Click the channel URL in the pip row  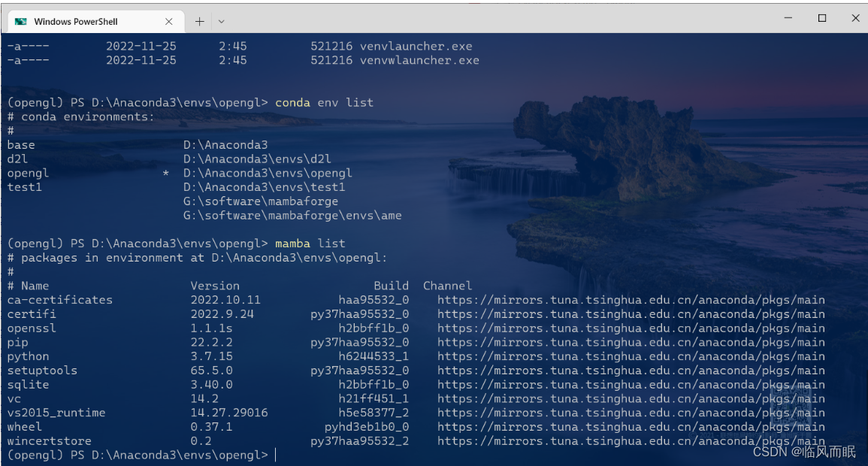631,343
